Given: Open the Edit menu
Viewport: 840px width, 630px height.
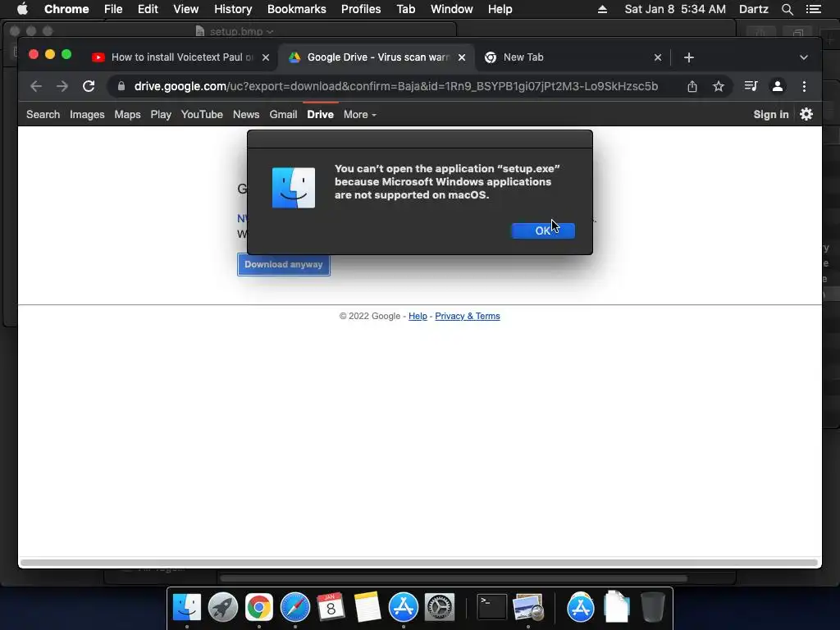Looking at the screenshot, I should pos(148,9).
